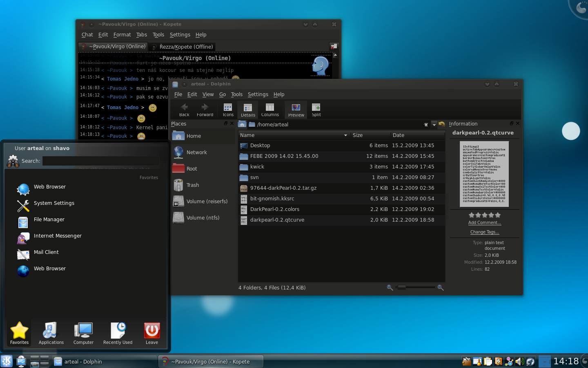This screenshot has width=588, height=368.
Task: Open Trash in Places panel
Action: 203,185
